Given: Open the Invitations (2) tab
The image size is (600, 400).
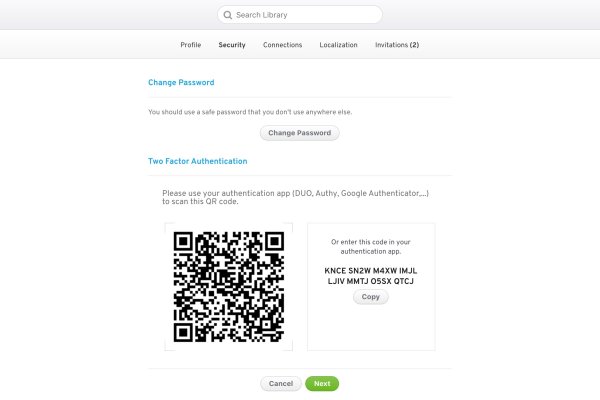Looking at the screenshot, I should pos(397,45).
